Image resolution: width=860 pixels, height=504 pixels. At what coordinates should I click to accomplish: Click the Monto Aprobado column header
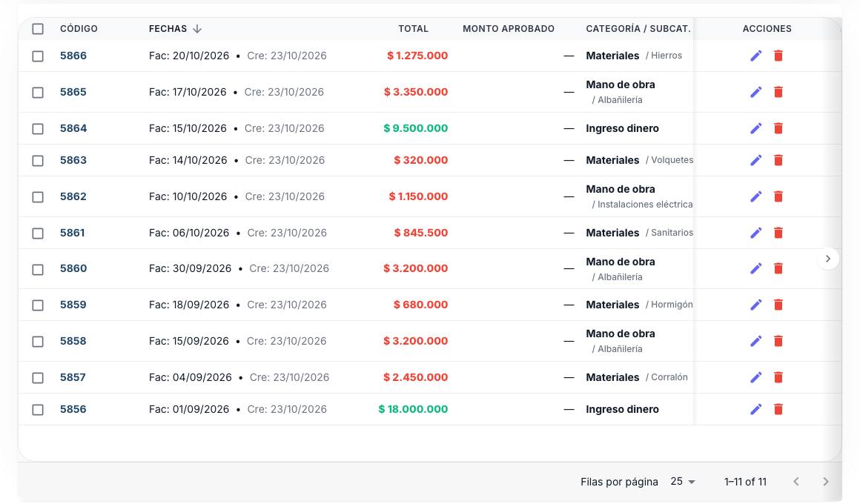509,28
